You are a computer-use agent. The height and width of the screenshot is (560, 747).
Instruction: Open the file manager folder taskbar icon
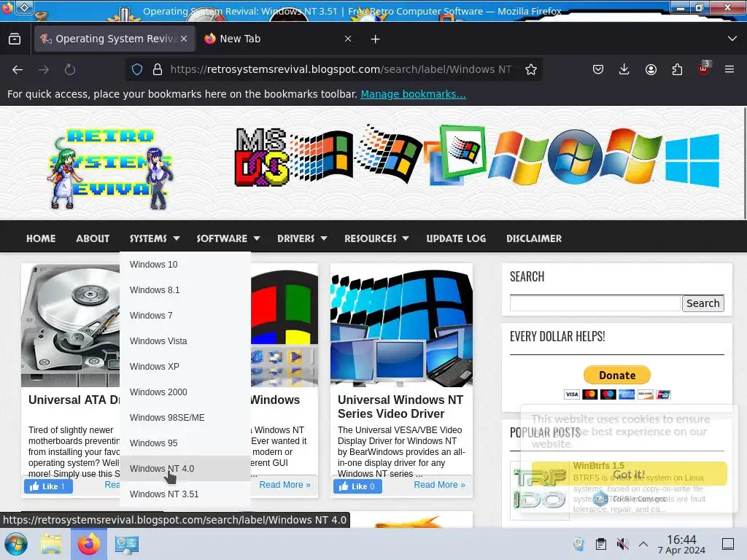click(50, 544)
